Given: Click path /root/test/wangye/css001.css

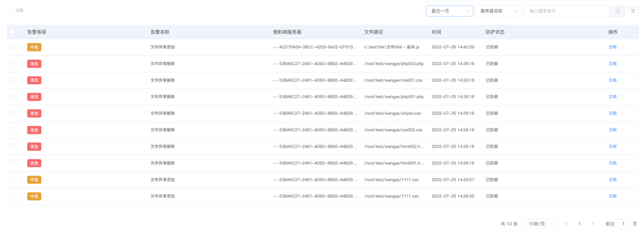Looking at the screenshot, I should tap(393, 80).
